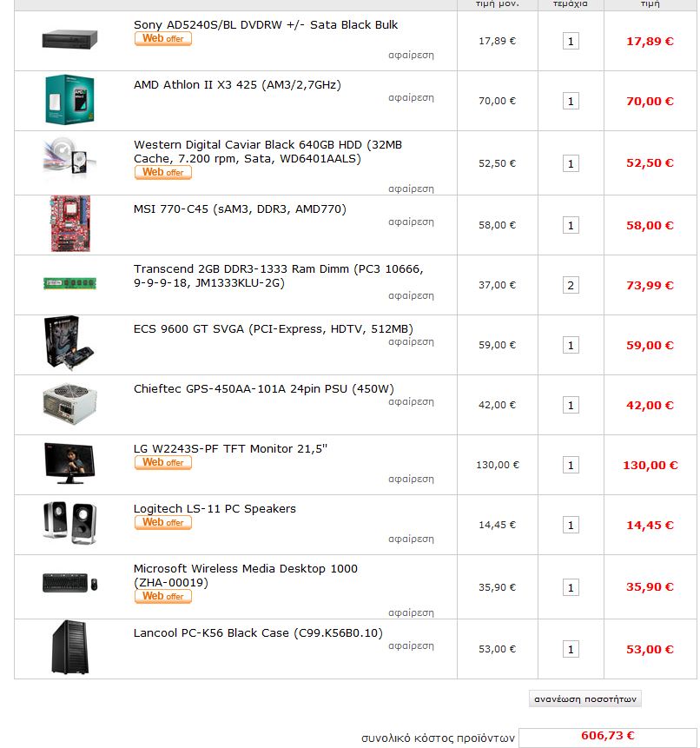View the LG monitor product image
The image size is (700, 748).
[x=69, y=462]
